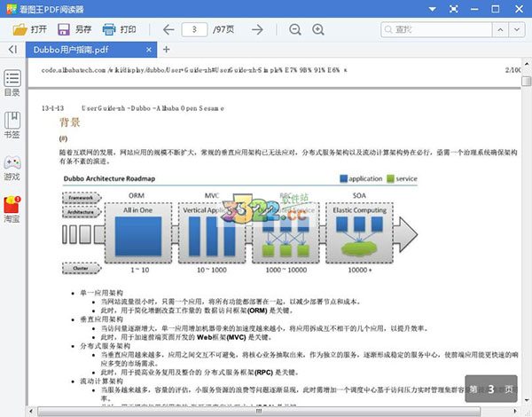The width and height of the screenshot is (532, 417).
Task: Click the (#) anchor link under 背景
Action: (63, 138)
